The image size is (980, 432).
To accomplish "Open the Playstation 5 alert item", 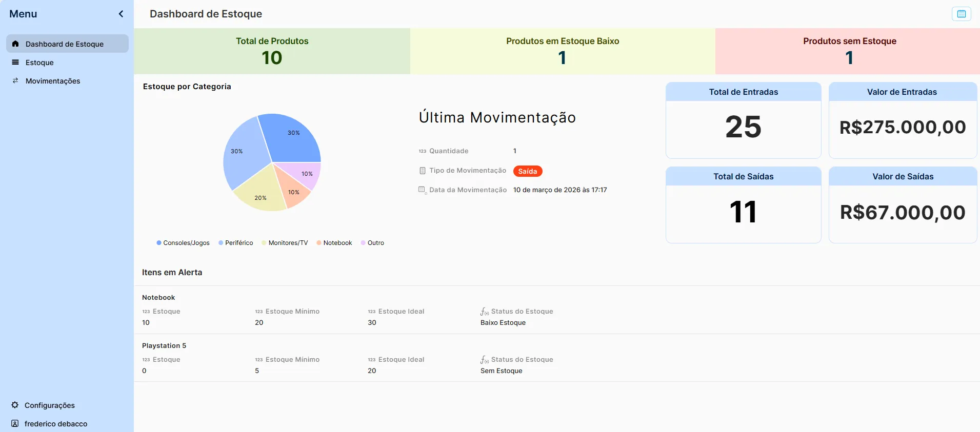I will [x=164, y=346].
